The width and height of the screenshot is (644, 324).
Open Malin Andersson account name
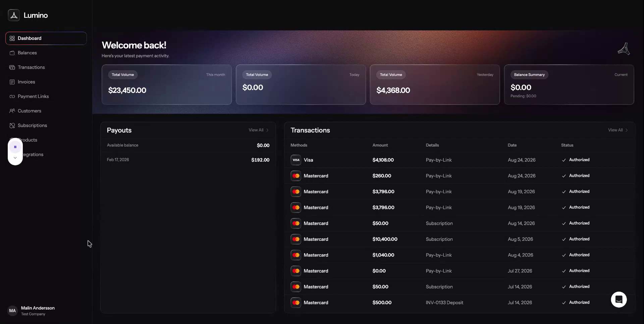click(x=38, y=308)
